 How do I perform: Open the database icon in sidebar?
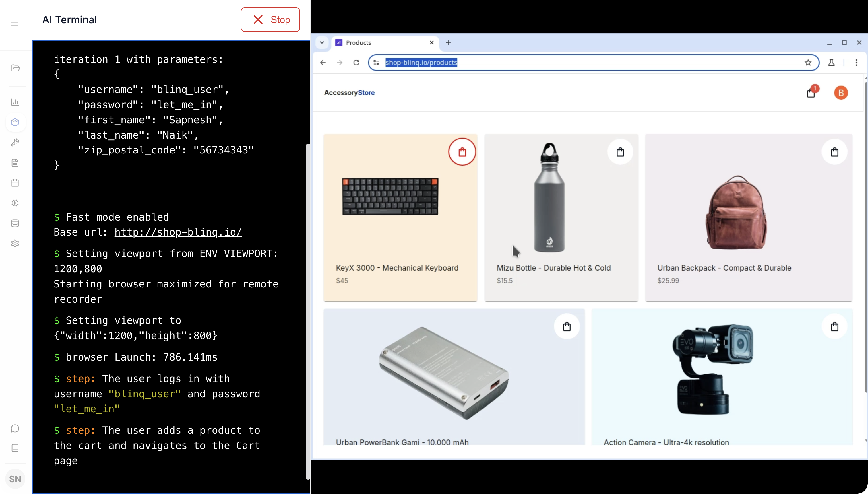pos(15,223)
